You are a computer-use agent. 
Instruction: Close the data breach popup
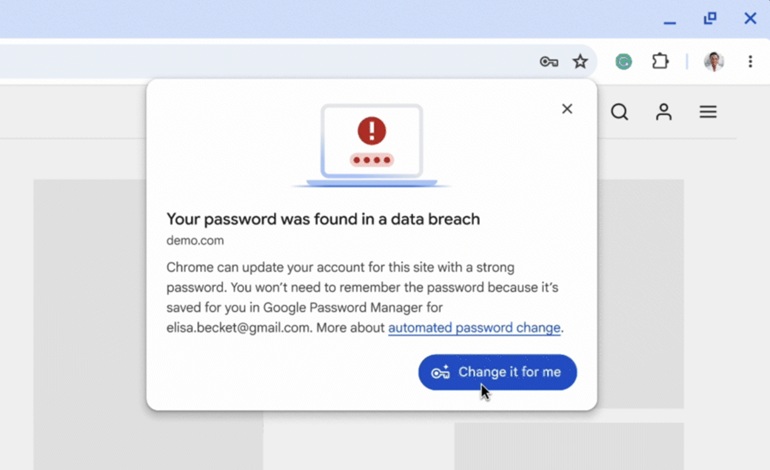[x=567, y=109]
